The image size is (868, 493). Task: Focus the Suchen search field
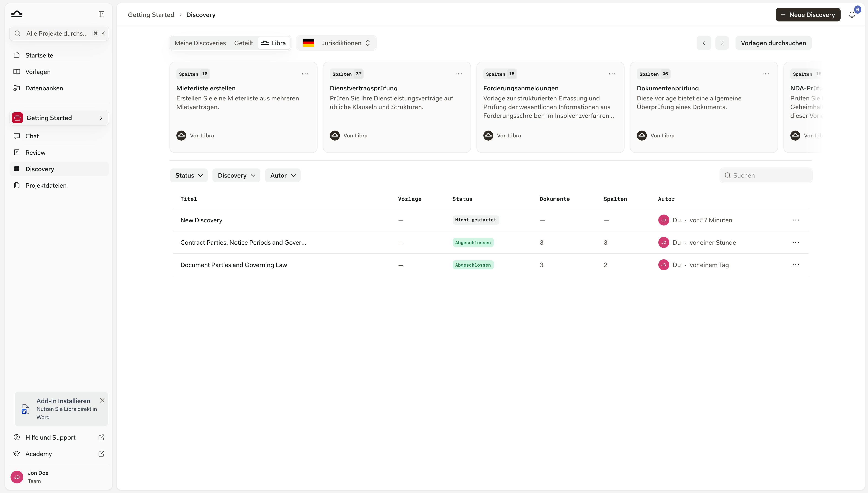(766, 175)
